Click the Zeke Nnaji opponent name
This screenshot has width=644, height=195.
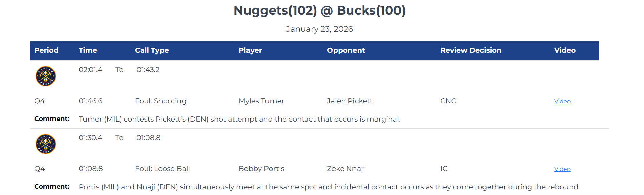tap(345, 169)
